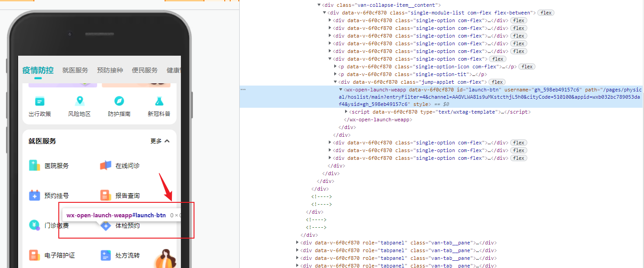
Task: Click the 报告查询 label
Action: [x=128, y=196]
